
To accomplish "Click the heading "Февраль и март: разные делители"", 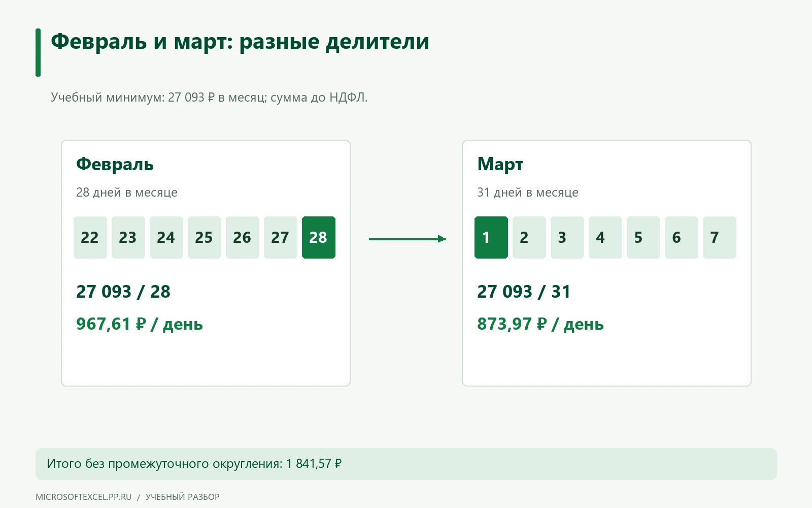I will pos(240,42).
